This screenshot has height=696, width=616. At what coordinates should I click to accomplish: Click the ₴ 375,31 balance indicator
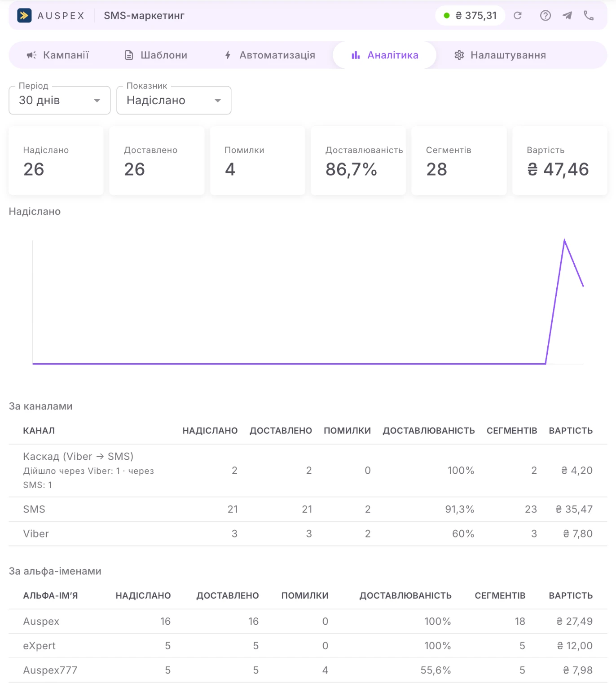pos(470,16)
